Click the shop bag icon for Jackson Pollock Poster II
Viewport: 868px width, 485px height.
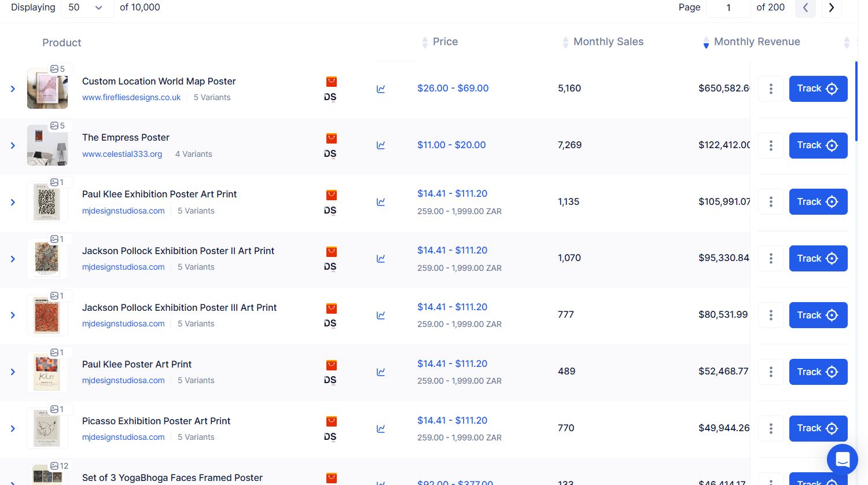[x=332, y=252]
